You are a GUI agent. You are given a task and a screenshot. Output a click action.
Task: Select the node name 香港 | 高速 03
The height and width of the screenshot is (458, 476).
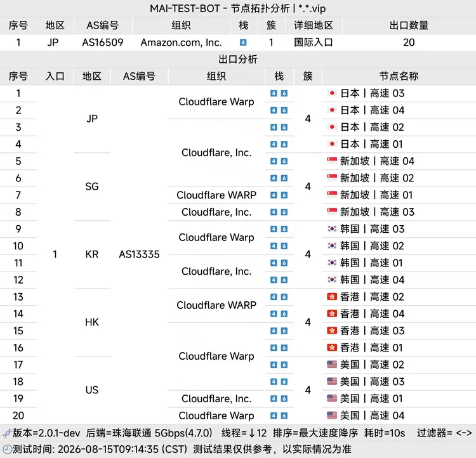[372, 331]
